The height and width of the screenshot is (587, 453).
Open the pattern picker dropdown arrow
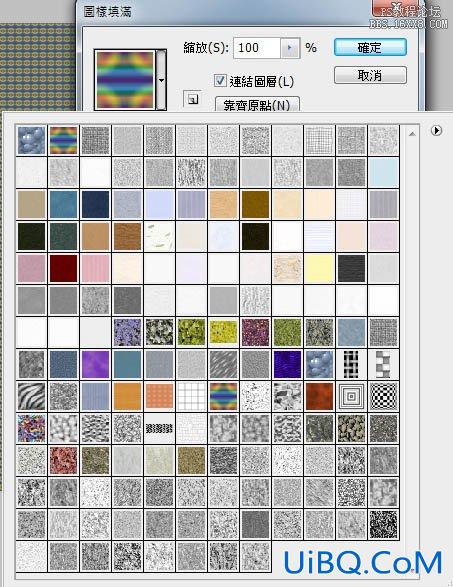click(161, 80)
